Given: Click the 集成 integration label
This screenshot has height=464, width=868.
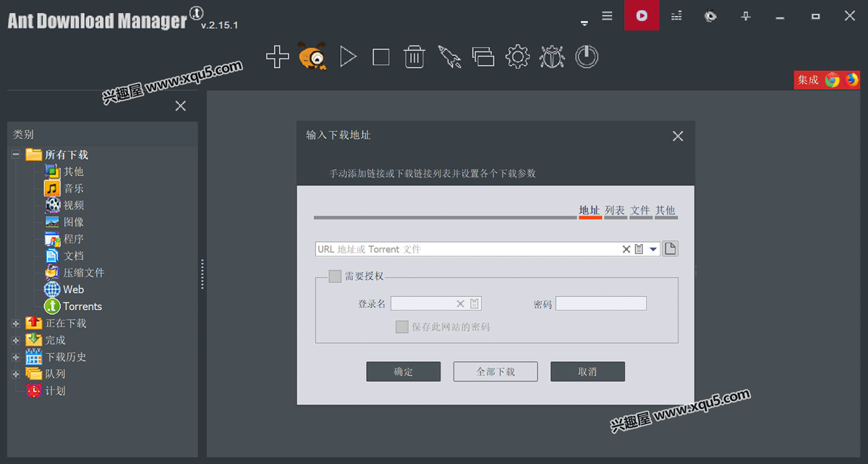Looking at the screenshot, I should [x=808, y=80].
